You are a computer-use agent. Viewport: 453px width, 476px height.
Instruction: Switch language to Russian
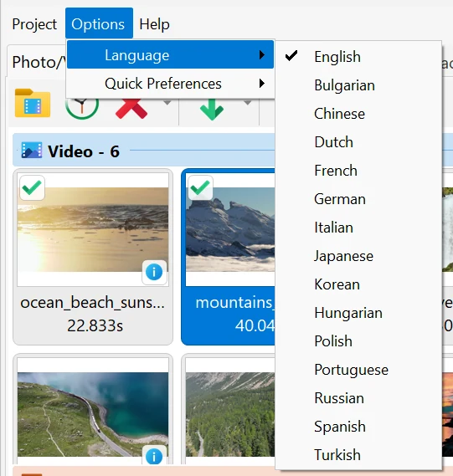(358, 398)
